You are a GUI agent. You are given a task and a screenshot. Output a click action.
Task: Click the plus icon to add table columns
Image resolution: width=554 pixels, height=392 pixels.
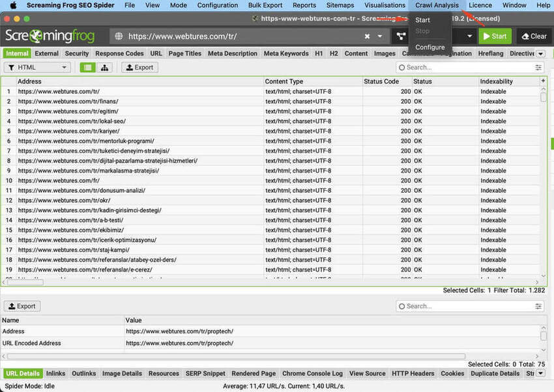543,81
